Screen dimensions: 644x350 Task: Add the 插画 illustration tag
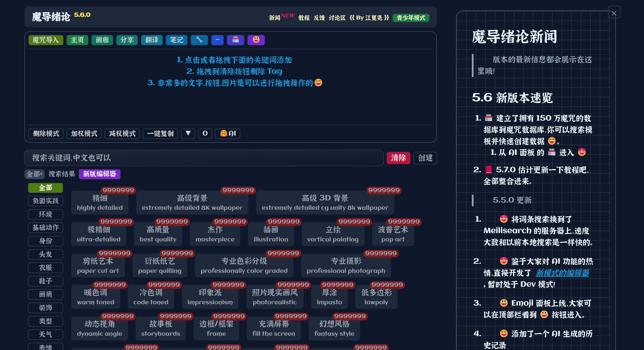click(271, 234)
